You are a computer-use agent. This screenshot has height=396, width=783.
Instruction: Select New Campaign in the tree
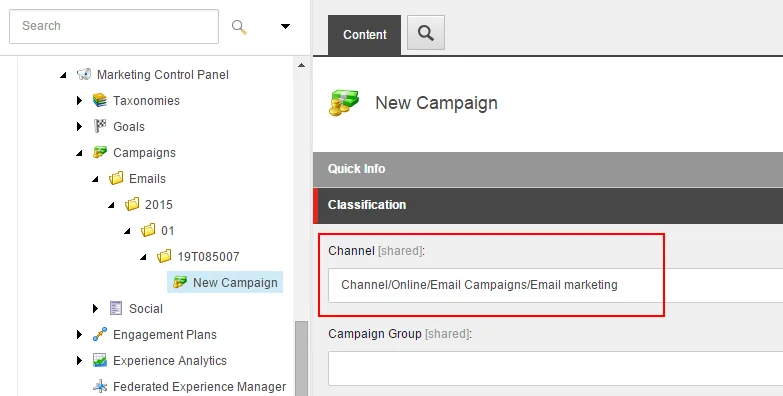235,282
